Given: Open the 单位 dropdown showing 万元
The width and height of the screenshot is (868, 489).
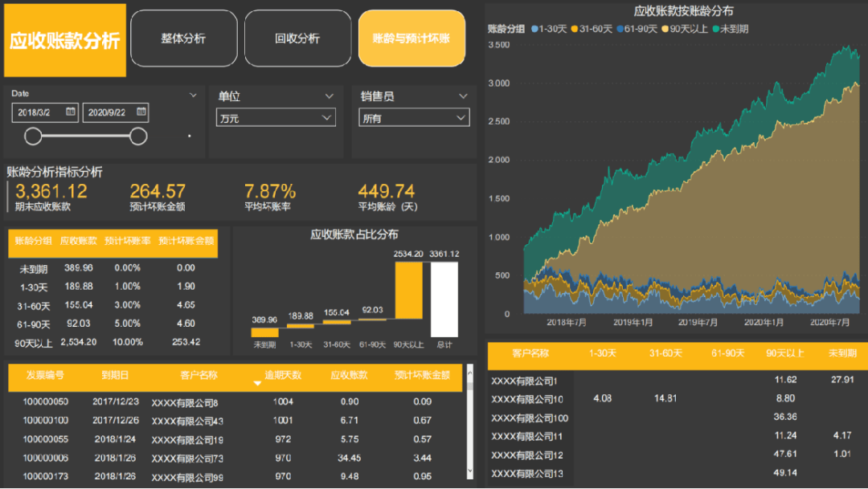Looking at the screenshot, I should click(276, 118).
